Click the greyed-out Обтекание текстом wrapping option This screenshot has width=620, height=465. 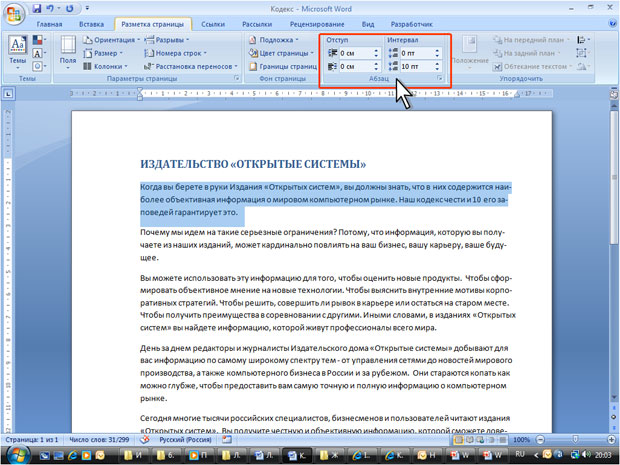(x=533, y=66)
